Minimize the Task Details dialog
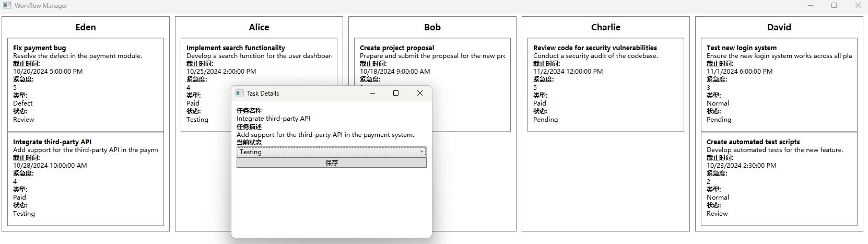This screenshot has height=244, width=868. (x=372, y=93)
